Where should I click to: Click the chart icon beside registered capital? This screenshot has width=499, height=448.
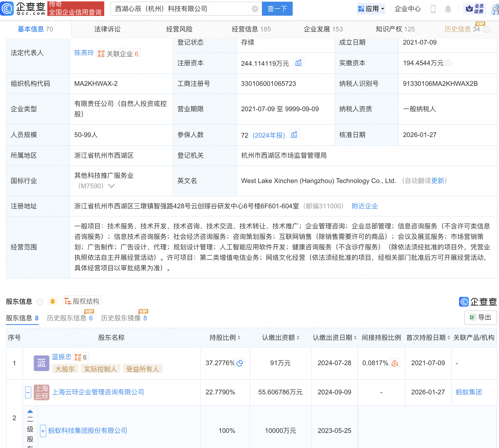[x=298, y=63]
